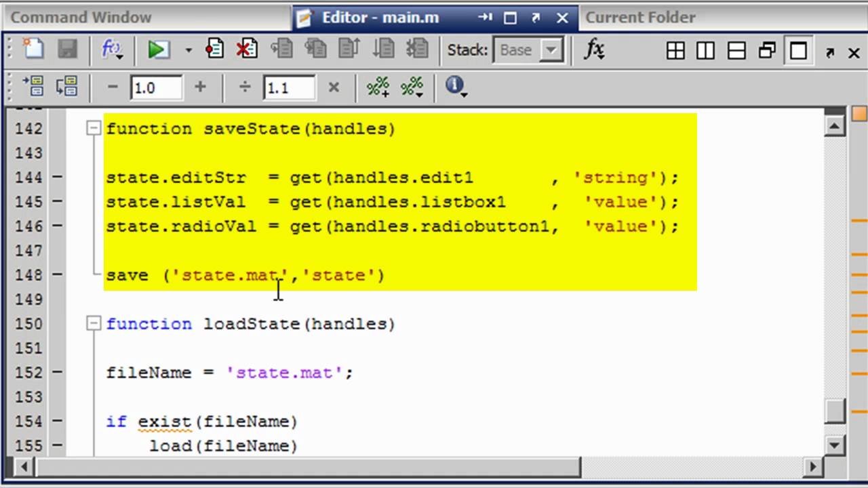The image size is (868, 488).
Task: Set breakpoint dash at line 154
Action: pyautogui.click(x=58, y=422)
